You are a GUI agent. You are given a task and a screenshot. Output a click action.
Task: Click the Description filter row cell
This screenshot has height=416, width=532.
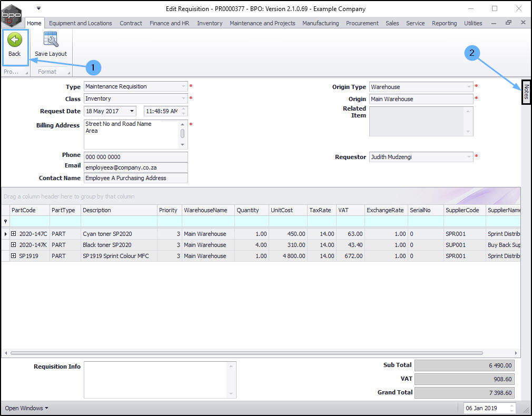119,221
